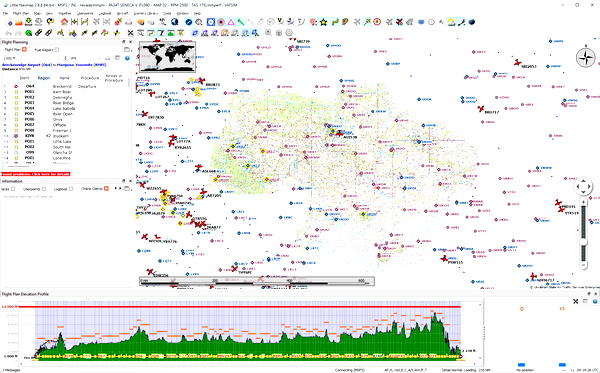This screenshot has width=600, height=373.
Task: Click the pink triangle map feature icon
Action: point(231,22)
